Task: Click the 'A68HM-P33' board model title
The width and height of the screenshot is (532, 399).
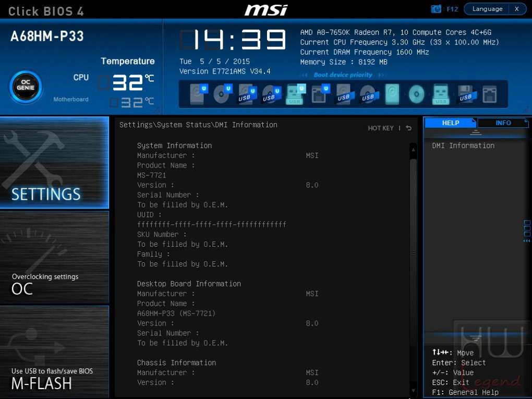Action: [x=47, y=37]
